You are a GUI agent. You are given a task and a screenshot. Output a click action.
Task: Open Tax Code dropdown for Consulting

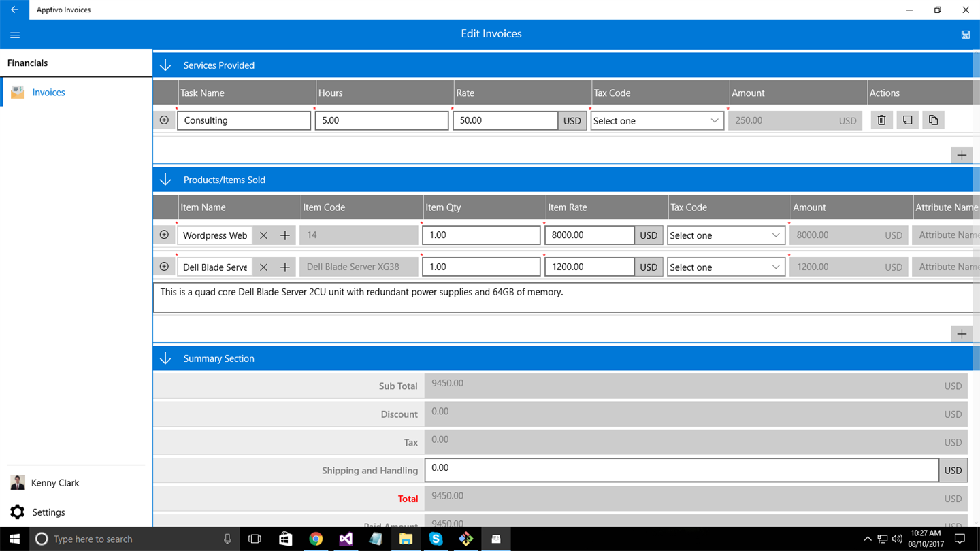657,121
